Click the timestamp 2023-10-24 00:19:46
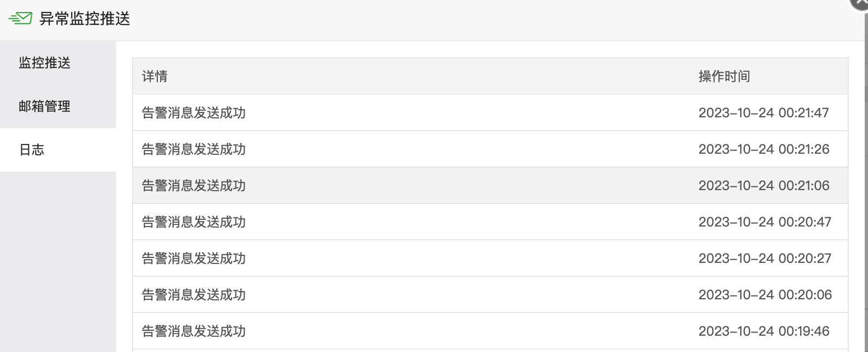Viewport: 868px width, 352px height. (764, 331)
